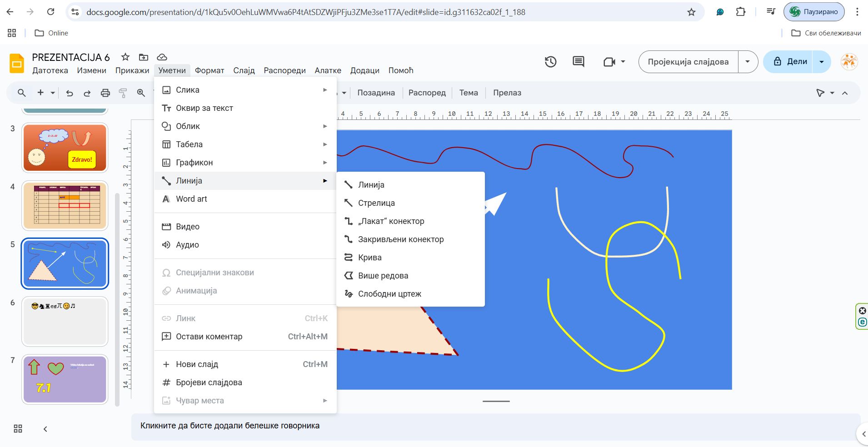Click the redo arrow in toolbar

(x=87, y=93)
